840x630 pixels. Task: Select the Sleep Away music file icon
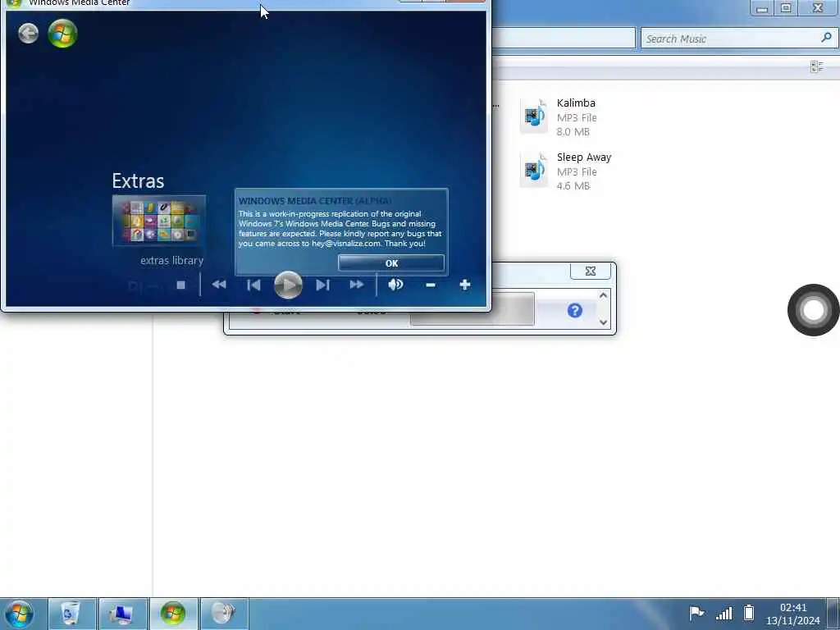click(x=533, y=170)
